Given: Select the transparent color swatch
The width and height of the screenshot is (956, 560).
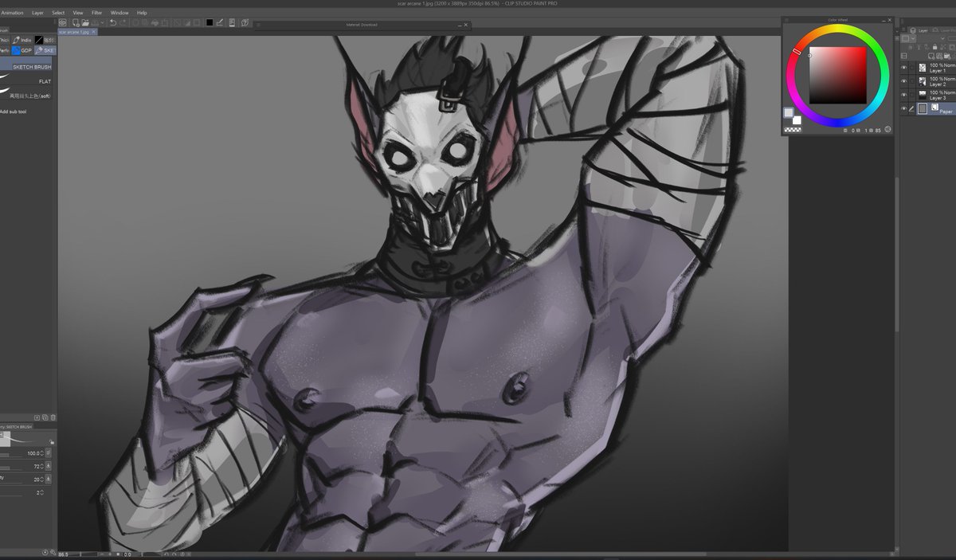Looking at the screenshot, I should point(793,130).
